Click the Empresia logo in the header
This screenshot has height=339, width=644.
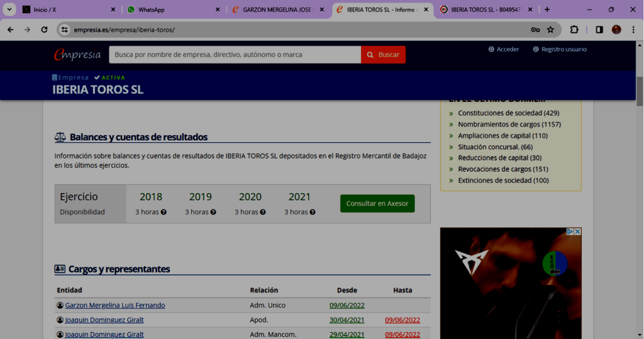coord(77,55)
